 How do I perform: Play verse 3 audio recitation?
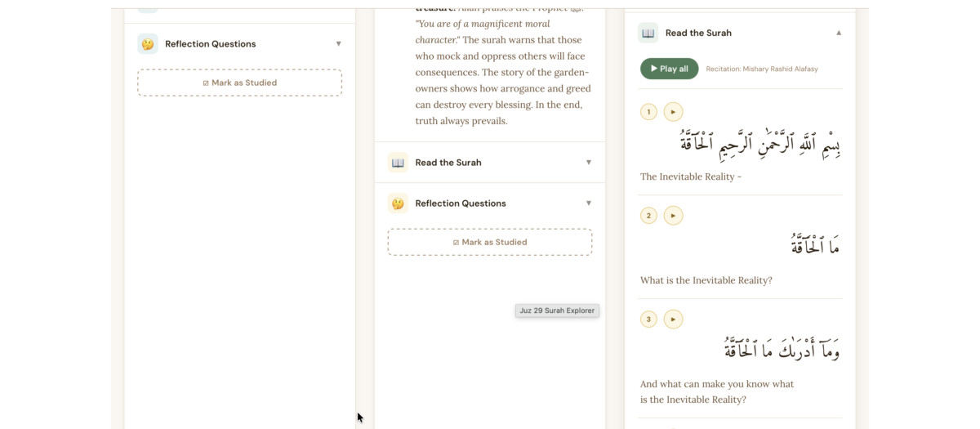click(673, 320)
